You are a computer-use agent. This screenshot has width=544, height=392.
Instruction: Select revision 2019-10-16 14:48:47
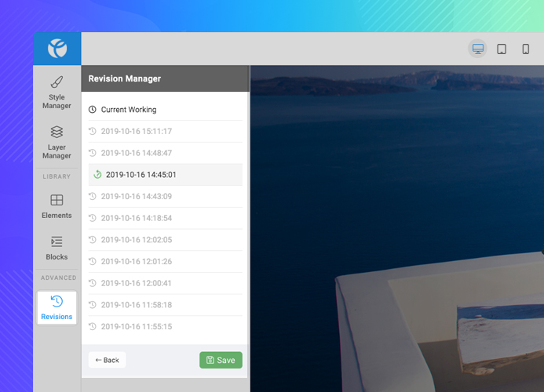(136, 153)
